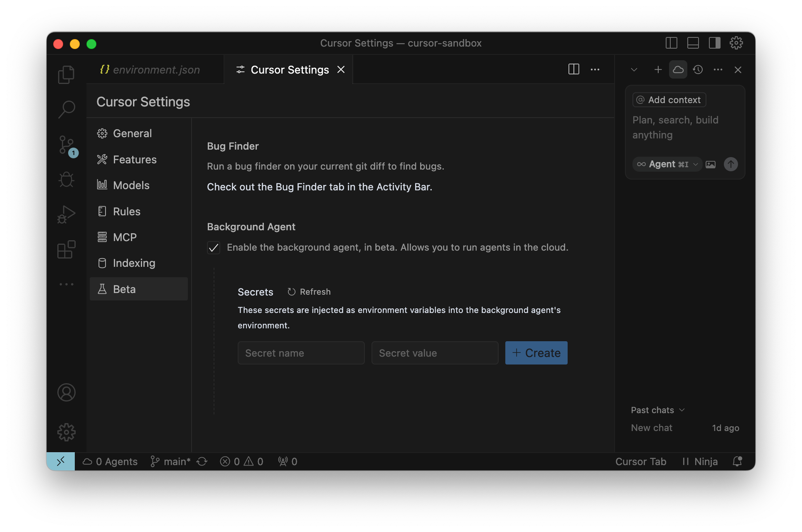Split the editor to the right
This screenshot has height=532, width=802.
(x=573, y=69)
